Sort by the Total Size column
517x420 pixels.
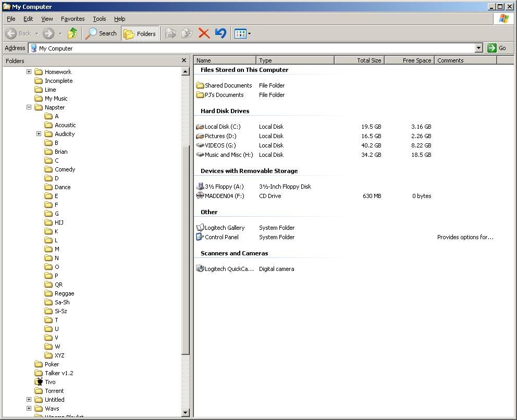[x=360, y=60]
